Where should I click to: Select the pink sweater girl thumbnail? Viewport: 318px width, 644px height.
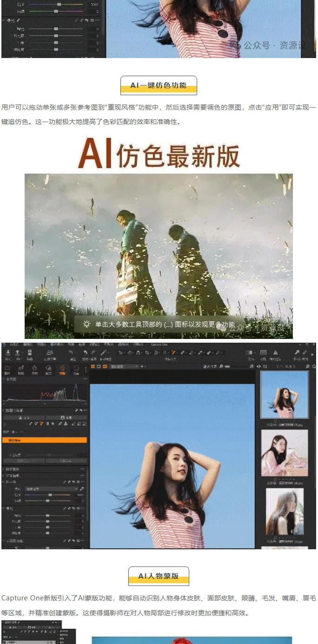click(284, 453)
